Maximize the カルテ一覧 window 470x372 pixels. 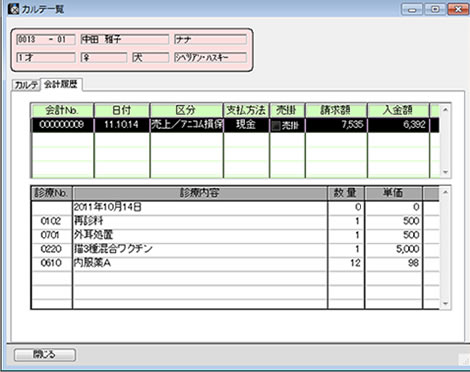pos(435,9)
